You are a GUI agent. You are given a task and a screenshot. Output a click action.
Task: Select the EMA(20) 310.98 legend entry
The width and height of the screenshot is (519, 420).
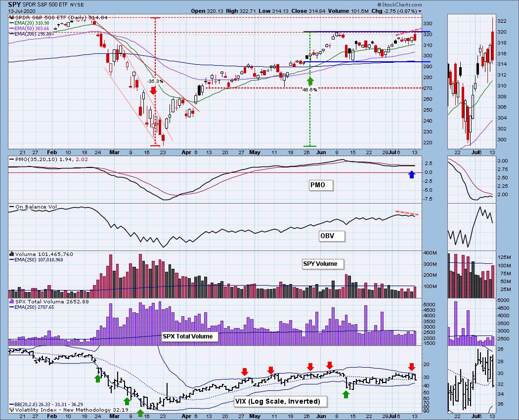point(29,23)
